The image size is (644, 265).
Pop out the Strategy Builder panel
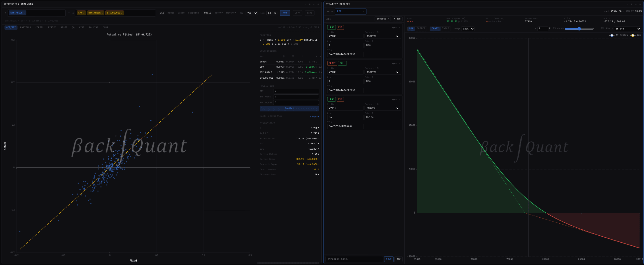636,4
